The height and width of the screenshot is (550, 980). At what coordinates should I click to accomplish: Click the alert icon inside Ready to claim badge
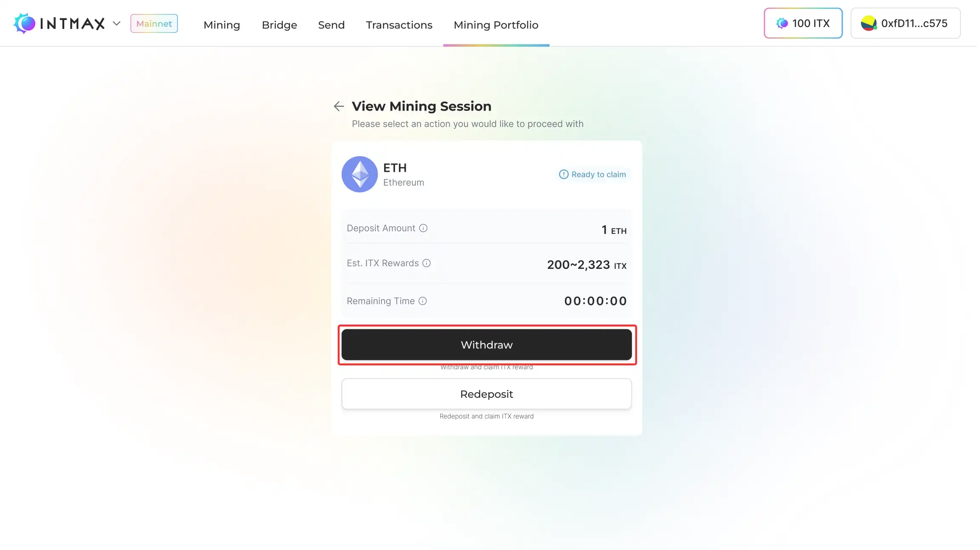(563, 174)
